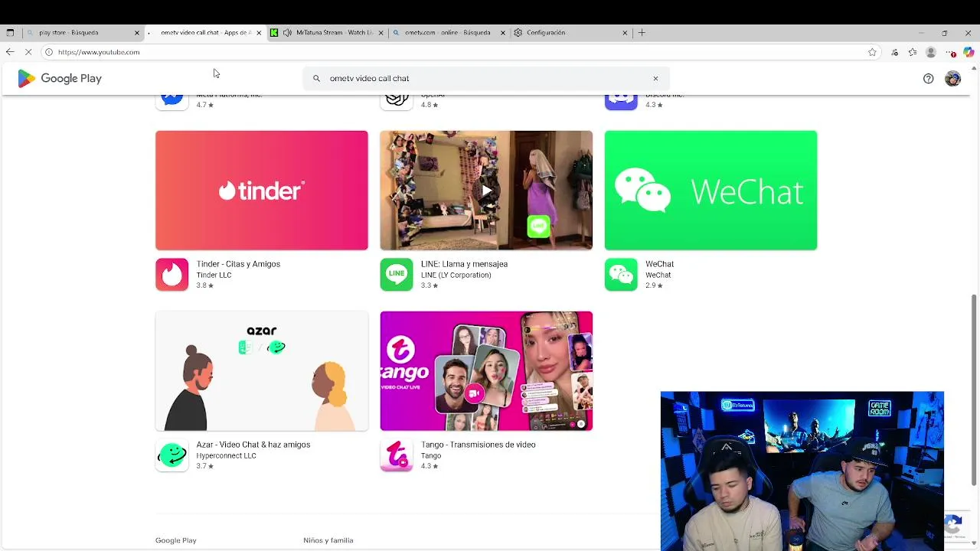Viewport: 980px width, 551px height.
Task: Switch to 'MrTatuna Stream' tab
Action: click(x=327, y=33)
